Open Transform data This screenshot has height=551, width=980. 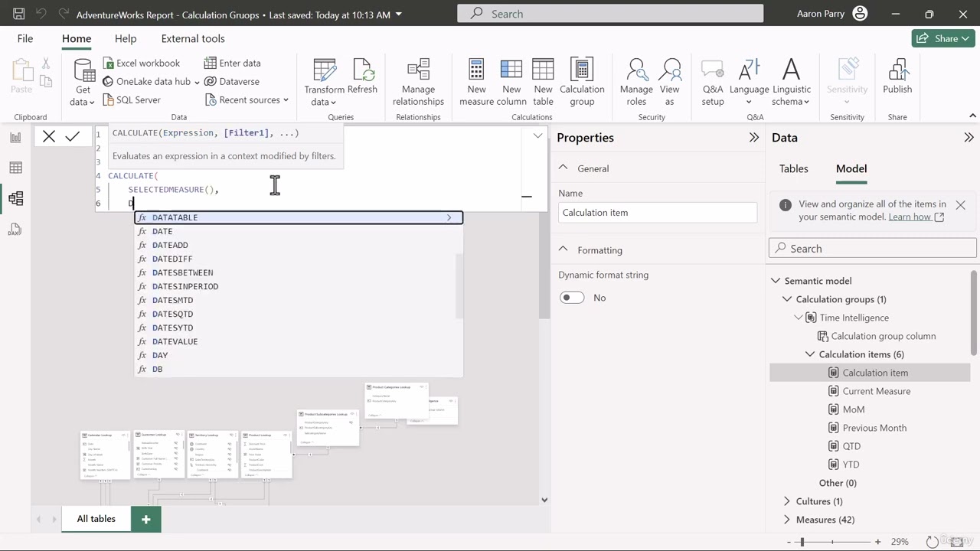point(325,82)
